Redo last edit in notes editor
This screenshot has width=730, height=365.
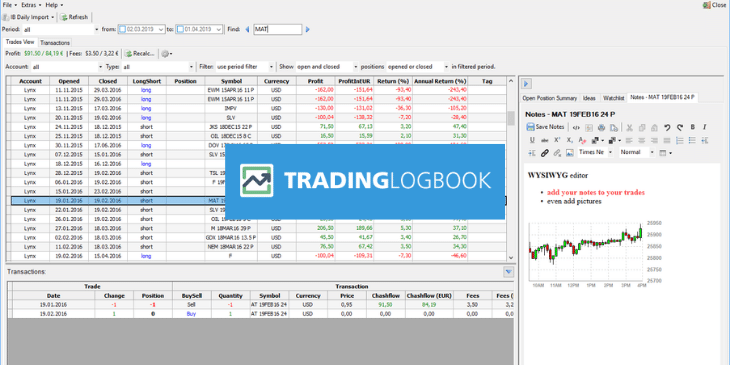(x=680, y=127)
